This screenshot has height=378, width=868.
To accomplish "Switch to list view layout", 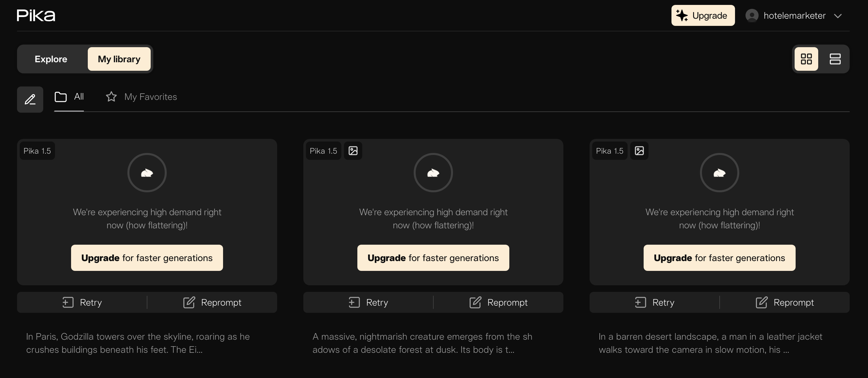I will (835, 59).
